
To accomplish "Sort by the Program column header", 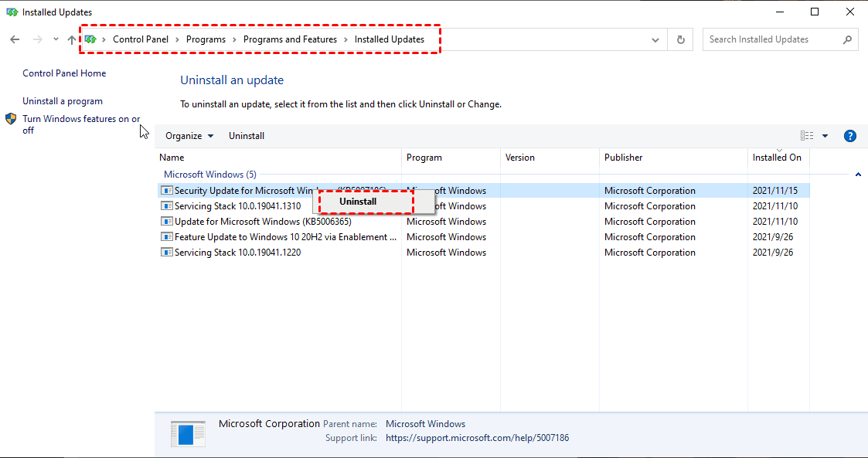I will (451, 158).
